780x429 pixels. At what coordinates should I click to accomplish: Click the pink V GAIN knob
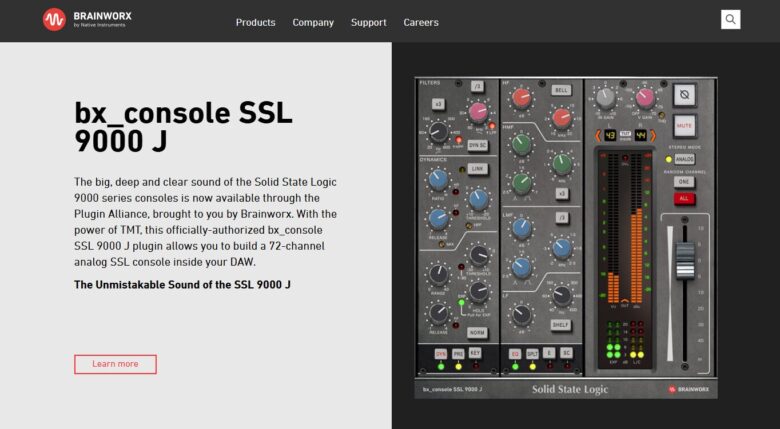pos(645,98)
